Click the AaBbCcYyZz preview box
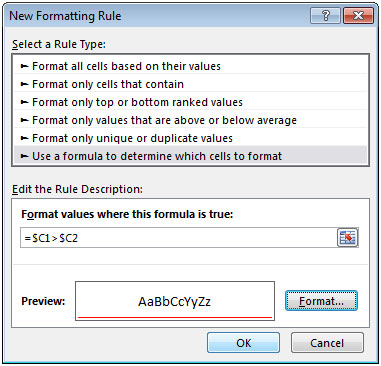This screenshot has height=366, width=381. [x=175, y=301]
